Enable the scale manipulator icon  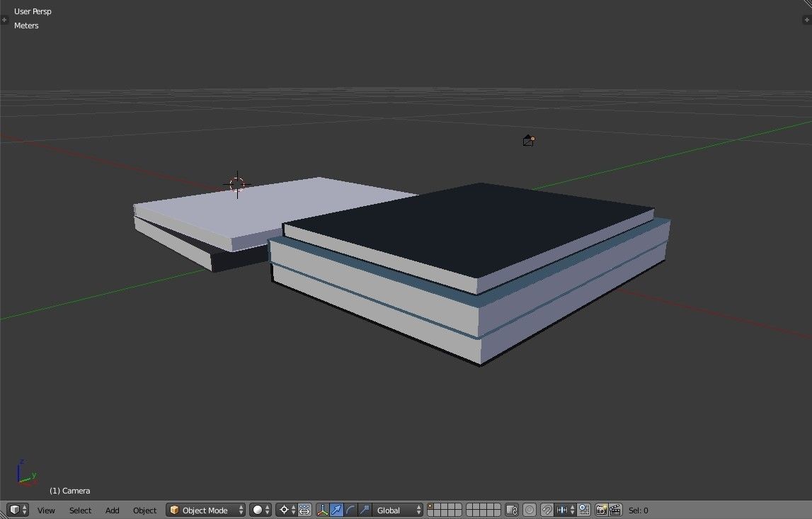[x=365, y=511]
